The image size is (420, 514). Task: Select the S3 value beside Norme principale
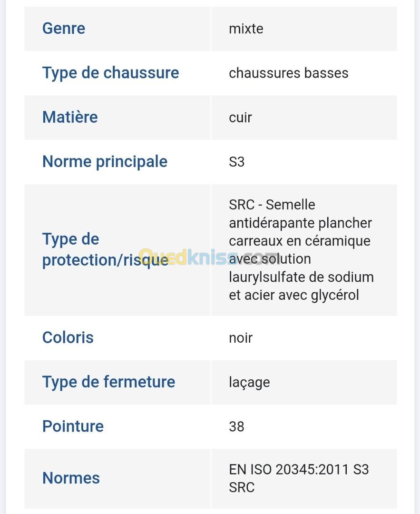pyautogui.click(x=236, y=162)
